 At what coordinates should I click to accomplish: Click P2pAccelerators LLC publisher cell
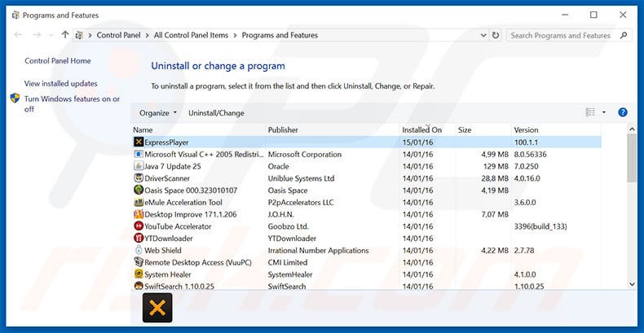[x=301, y=202]
